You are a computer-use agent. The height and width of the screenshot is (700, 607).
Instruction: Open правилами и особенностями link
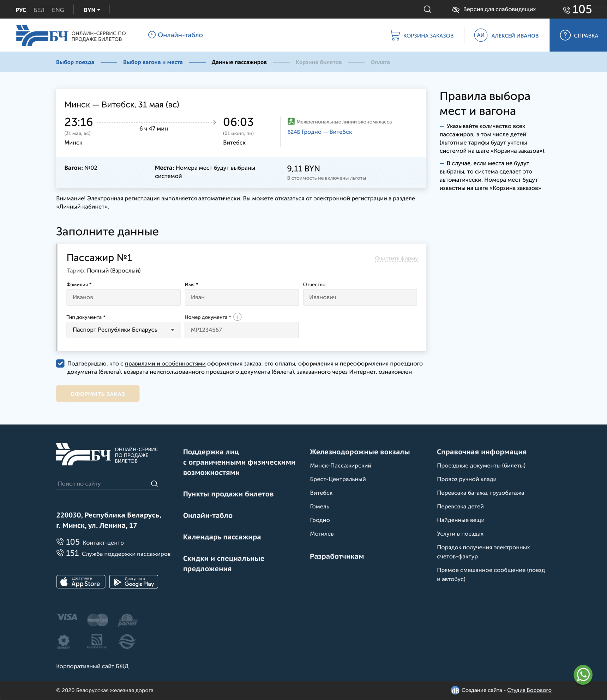[165, 363]
